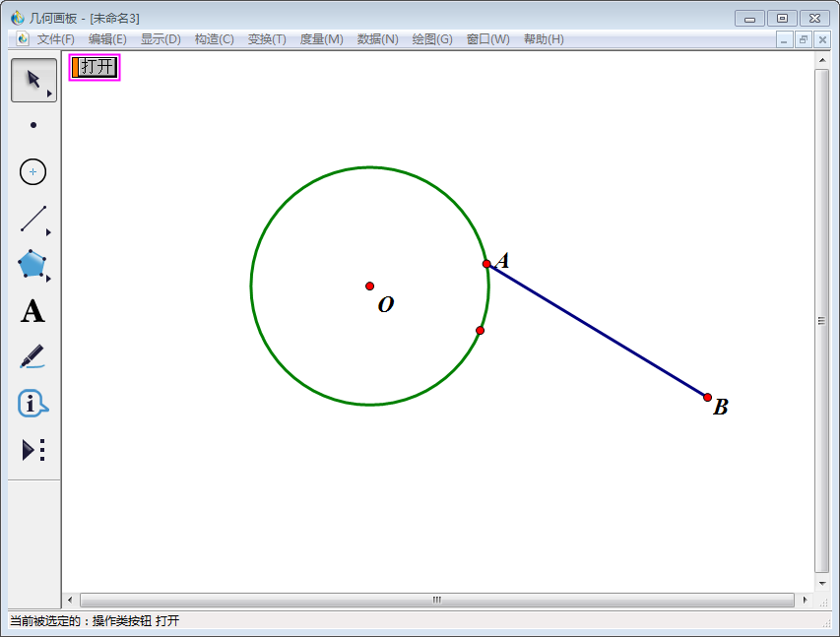Choose the Information tool
840x637 pixels.
[x=32, y=404]
